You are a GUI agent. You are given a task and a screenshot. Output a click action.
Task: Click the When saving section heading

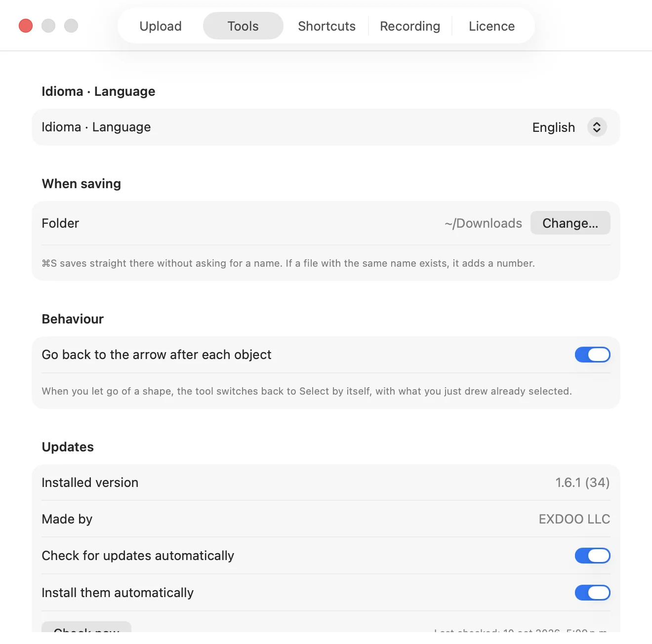click(81, 184)
